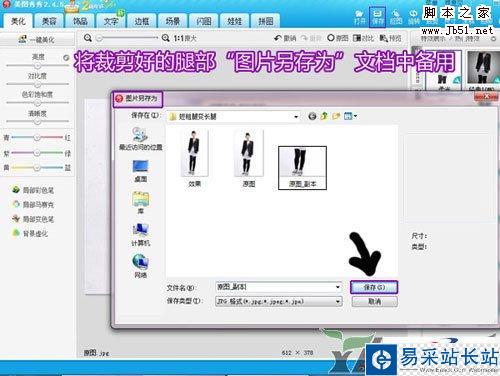Screen dimensions: 500x376
Task: Adjust the zoom slider handle
Action: tap(99, 38)
